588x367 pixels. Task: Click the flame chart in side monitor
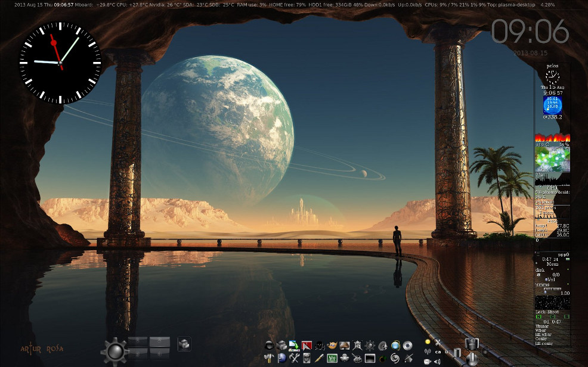coord(552,137)
